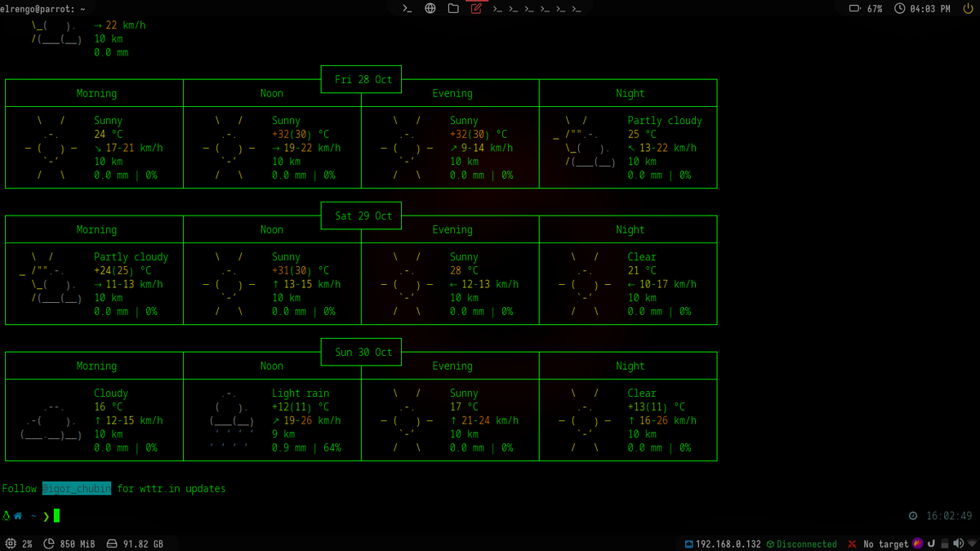Screen dimensions: 980x551
Task: Open the file manager folder icon
Action: (453, 8)
